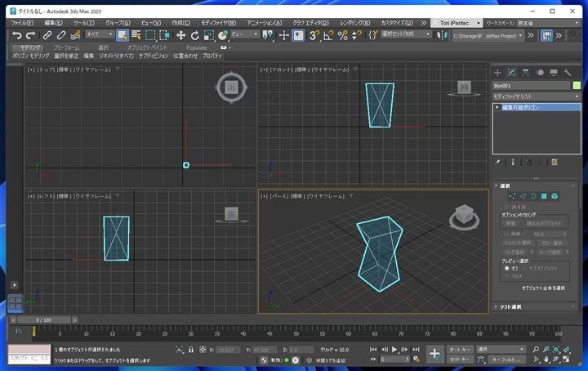Image resolution: width=588 pixels, height=371 pixels.
Task: Open the ビュー reference coordinate dropdown
Action: (244, 34)
